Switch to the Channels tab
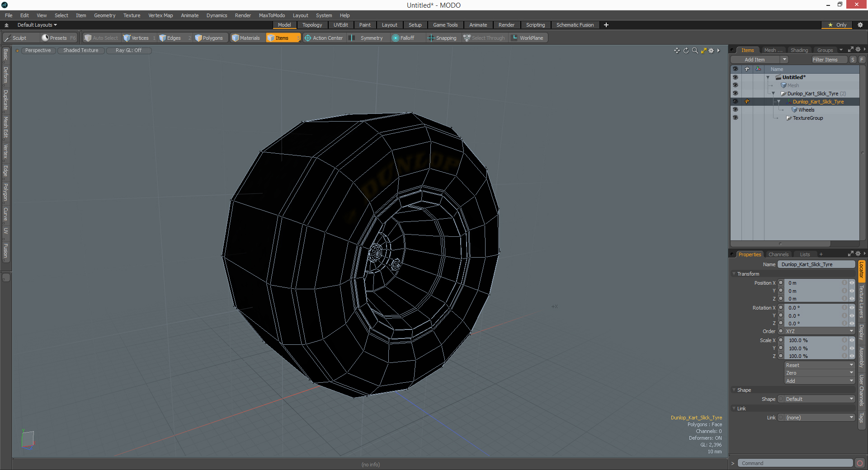The image size is (868, 470). [x=778, y=254]
